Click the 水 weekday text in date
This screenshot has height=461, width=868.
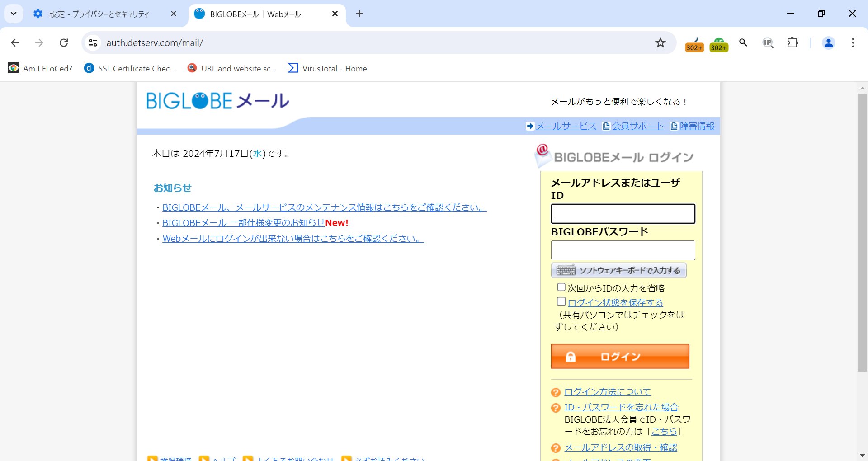tap(257, 154)
